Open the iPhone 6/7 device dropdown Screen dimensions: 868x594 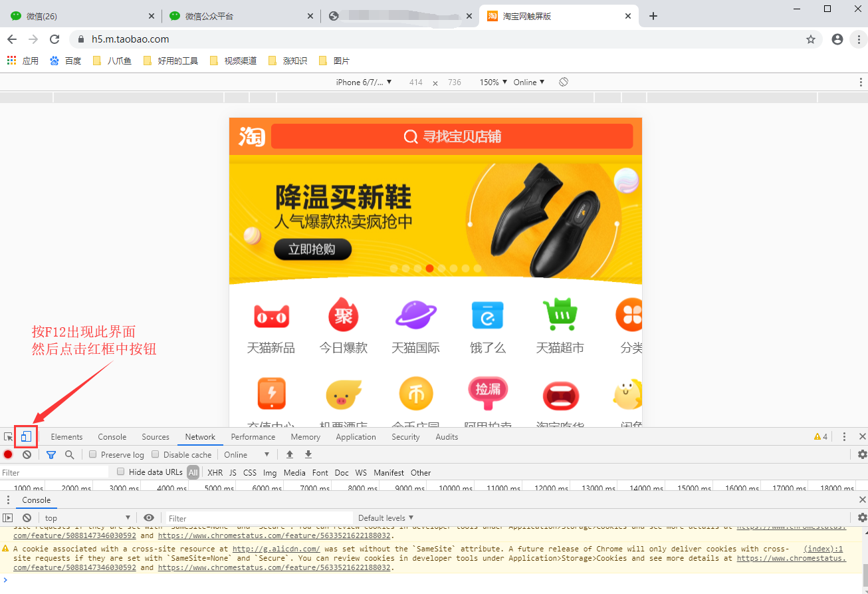[x=364, y=82]
